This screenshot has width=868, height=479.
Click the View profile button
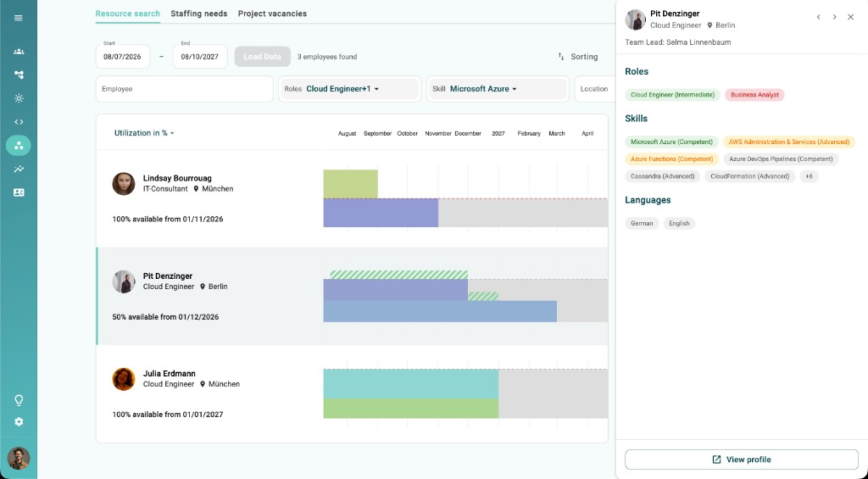tap(741, 460)
